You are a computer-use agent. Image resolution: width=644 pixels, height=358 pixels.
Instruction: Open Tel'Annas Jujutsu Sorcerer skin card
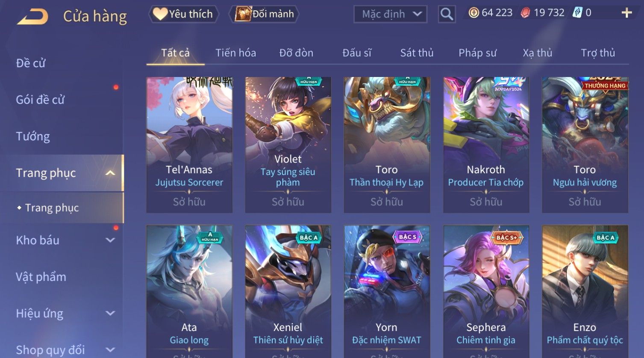click(x=189, y=145)
